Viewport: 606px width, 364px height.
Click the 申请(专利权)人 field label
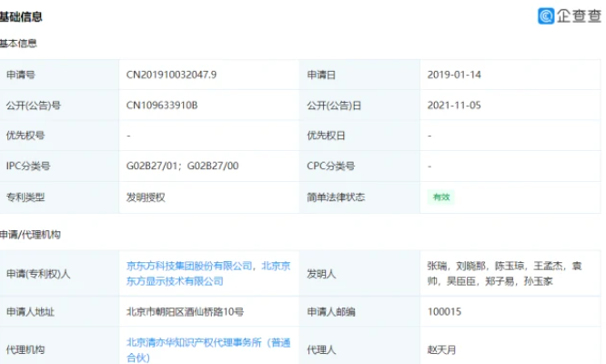pos(38,274)
